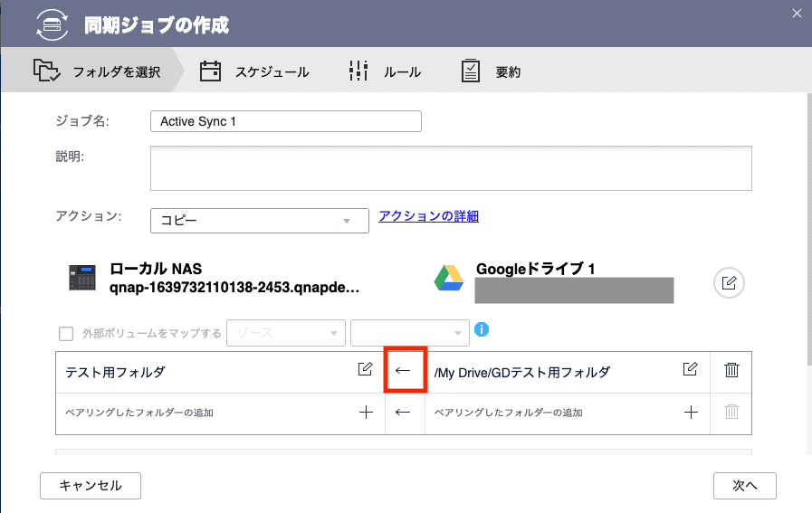
Task: Edit the /My Drive/GDテスト用フォルダ path
Action: [x=690, y=369]
